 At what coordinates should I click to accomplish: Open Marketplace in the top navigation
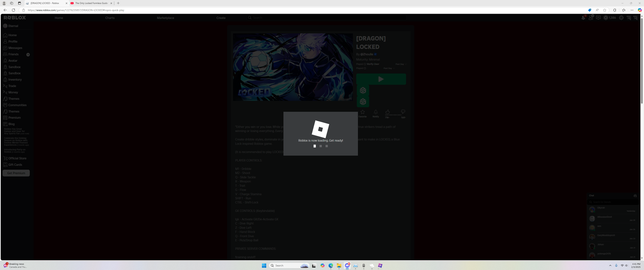tap(165, 18)
